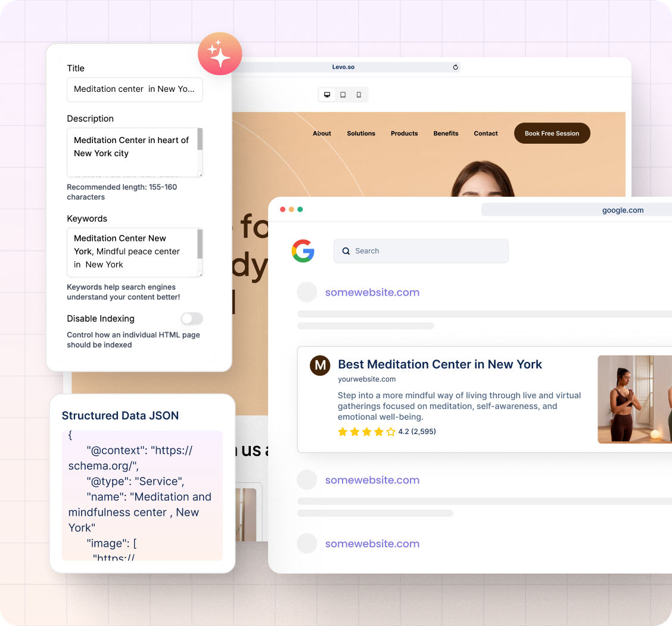Toggle the Disable Indexing switch

[192, 318]
